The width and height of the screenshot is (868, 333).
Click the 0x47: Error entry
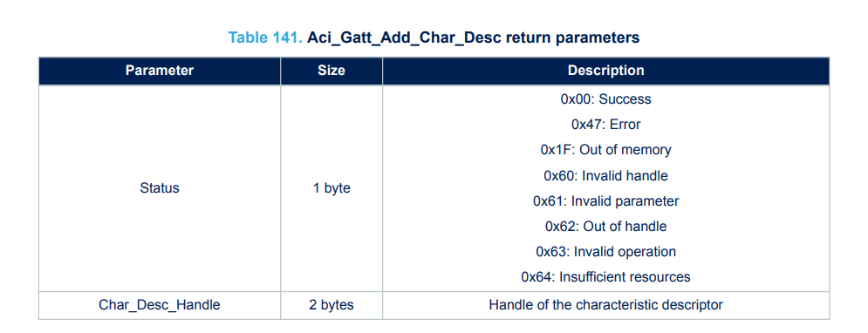(x=605, y=125)
